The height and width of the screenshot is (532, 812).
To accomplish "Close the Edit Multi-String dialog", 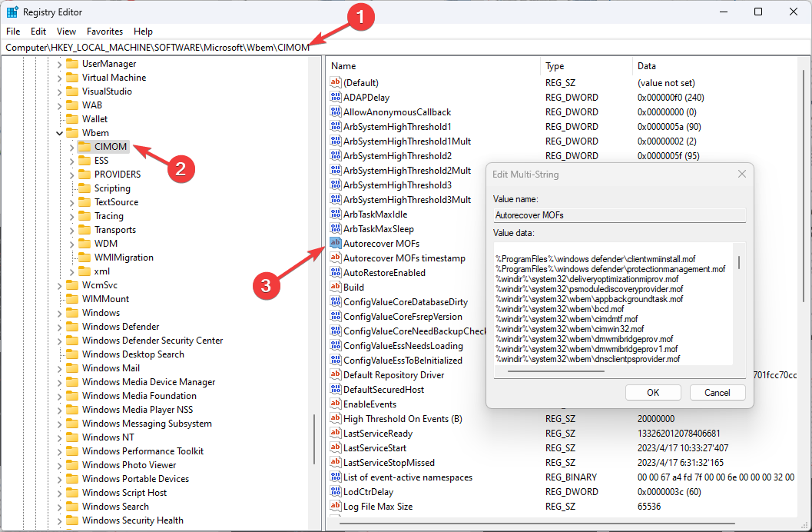I will 741,174.
